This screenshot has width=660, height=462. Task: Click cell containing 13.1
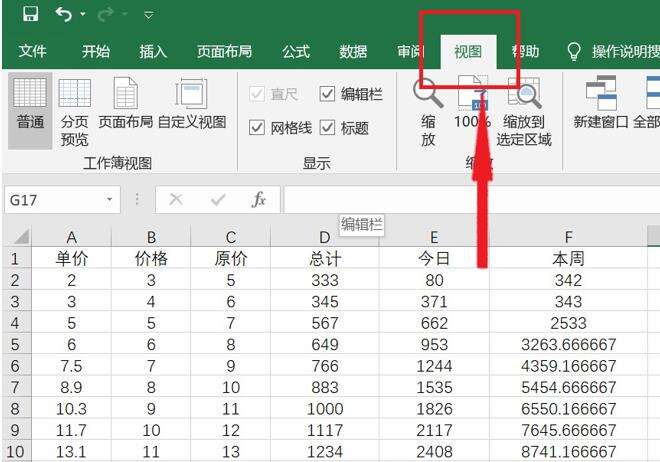pyautogui.click(x=72, y=451)
